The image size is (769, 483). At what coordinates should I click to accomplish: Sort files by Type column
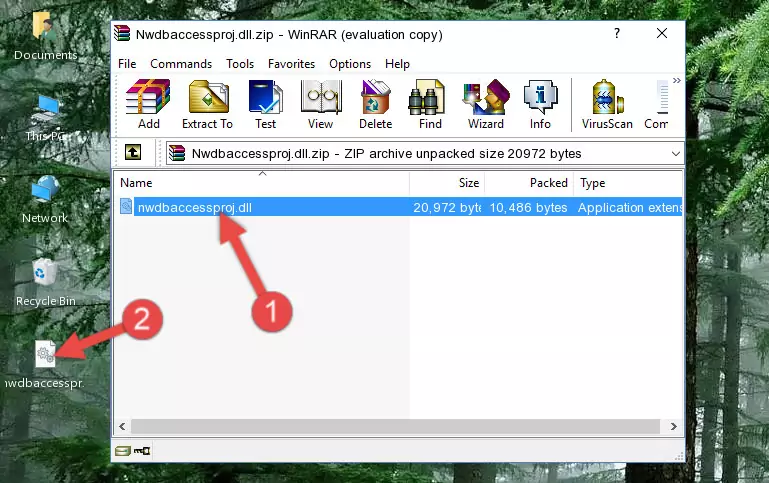pos(628,182)
